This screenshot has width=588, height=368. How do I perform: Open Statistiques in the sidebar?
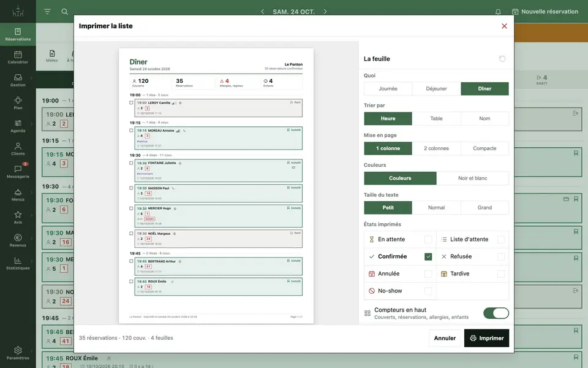click(x=18, y=263)
